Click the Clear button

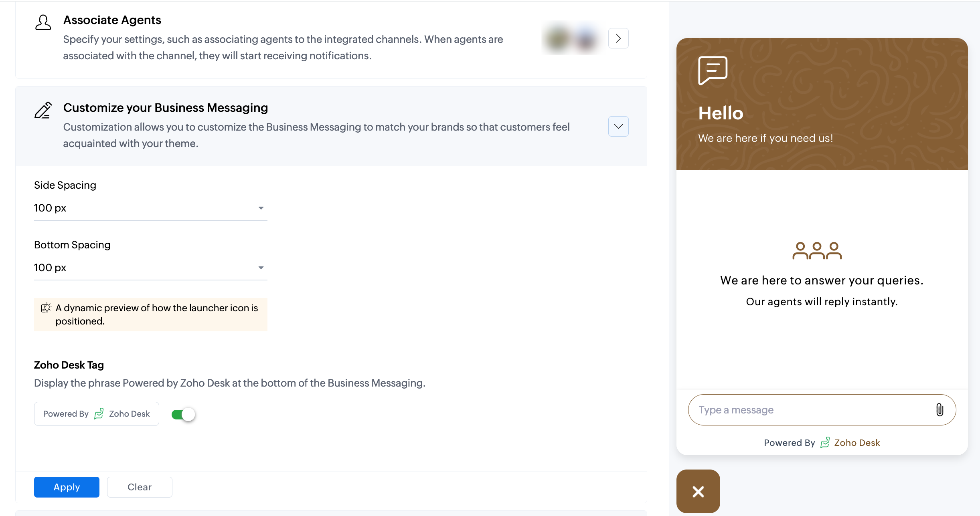(x=140, y=487)
